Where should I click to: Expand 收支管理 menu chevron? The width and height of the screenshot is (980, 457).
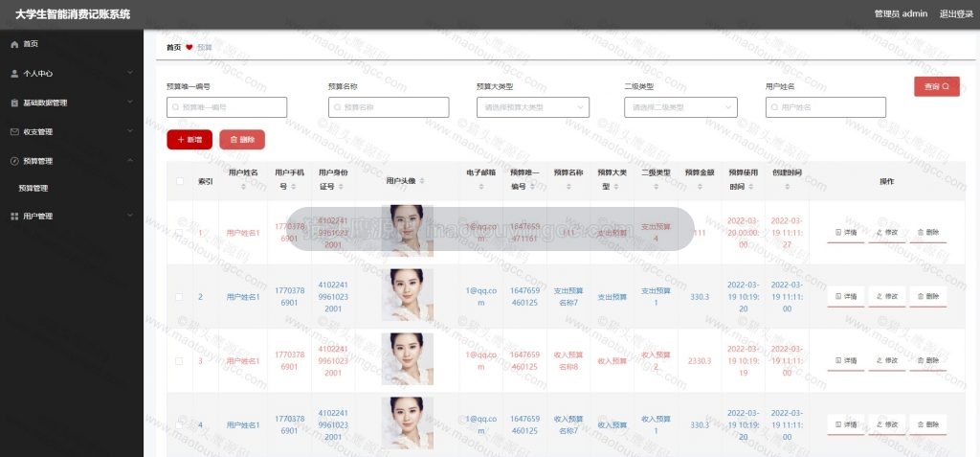(130, 132)
